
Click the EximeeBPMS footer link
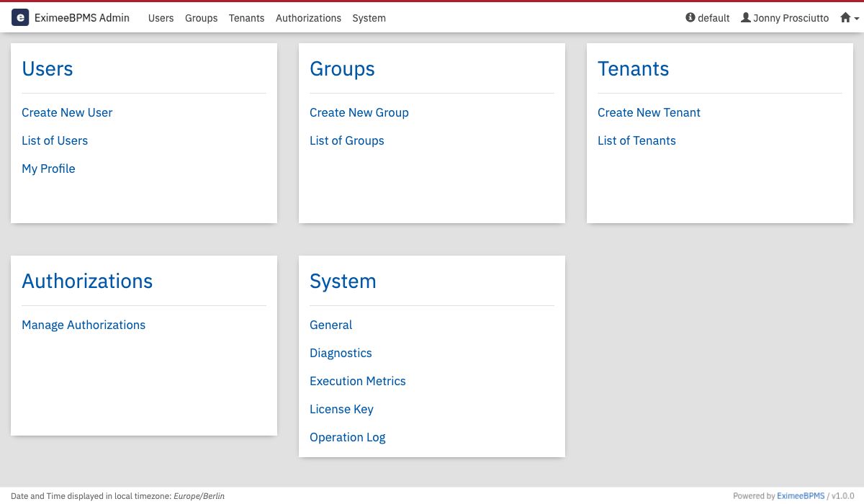point(801,496)
